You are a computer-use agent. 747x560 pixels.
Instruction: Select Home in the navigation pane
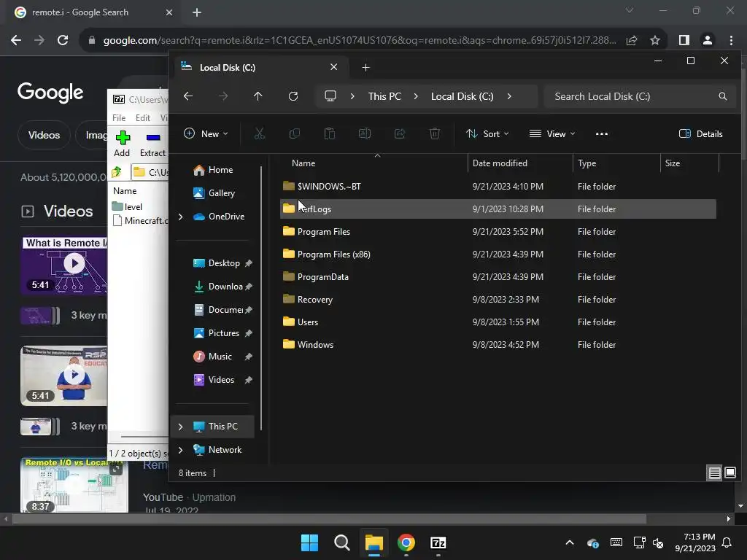tap(214, 170)
